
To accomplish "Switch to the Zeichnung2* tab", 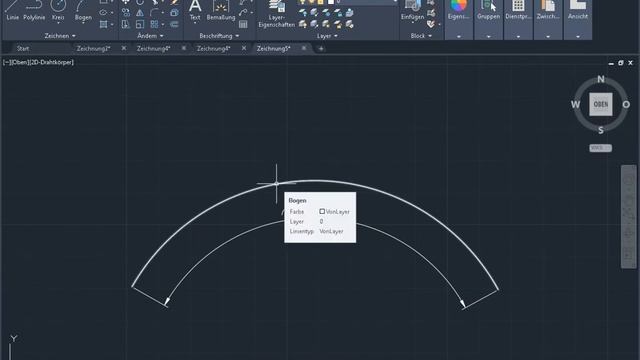I will pyautogui.click(x=93, y=48).
